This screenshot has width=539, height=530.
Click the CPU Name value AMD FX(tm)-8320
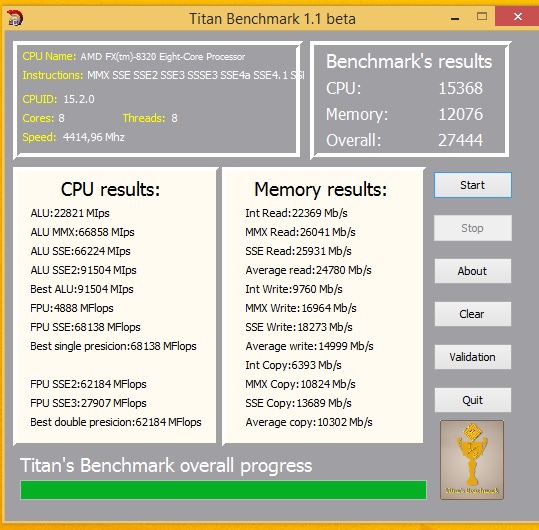click(163, 57)
